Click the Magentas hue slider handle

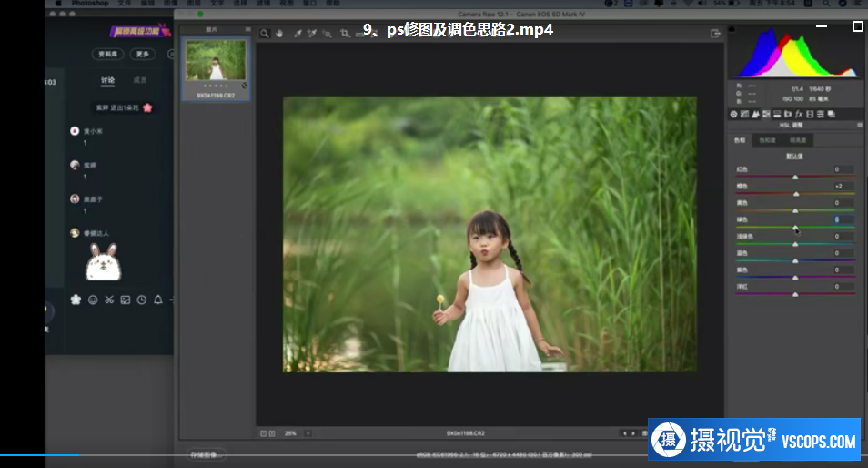(x=795, y=294)
